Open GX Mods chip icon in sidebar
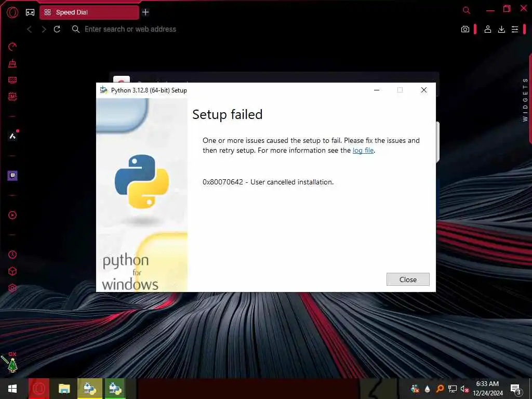Image resolution: width=532 pixels, height=399 pixels. tap(12, 97)
